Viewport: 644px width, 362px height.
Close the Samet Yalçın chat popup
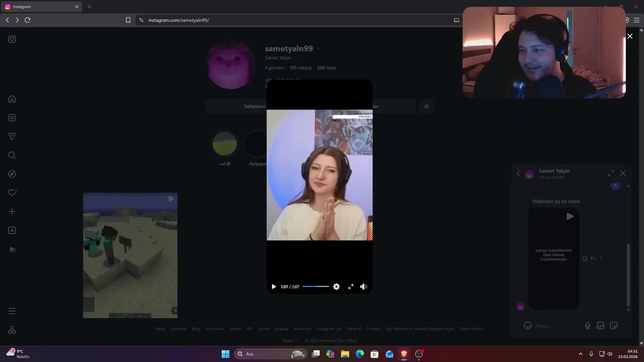click(x=623, y=173)
